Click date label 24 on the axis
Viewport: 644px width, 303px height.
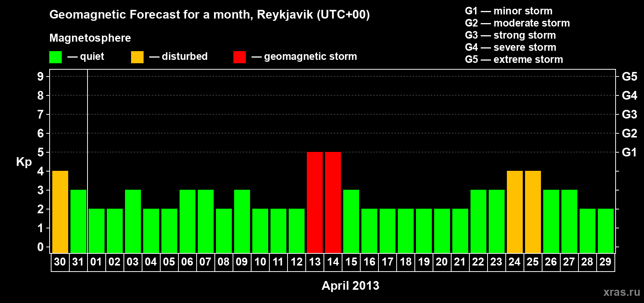point(514,262)
